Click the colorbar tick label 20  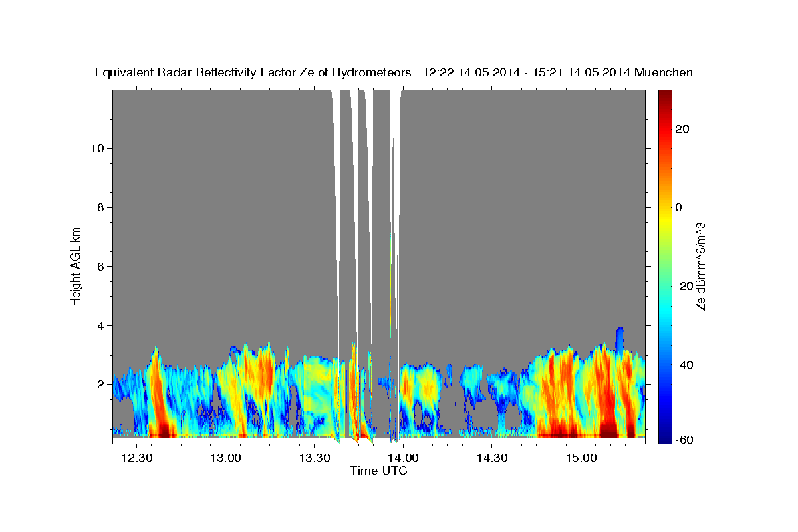(x=682, y=129)
